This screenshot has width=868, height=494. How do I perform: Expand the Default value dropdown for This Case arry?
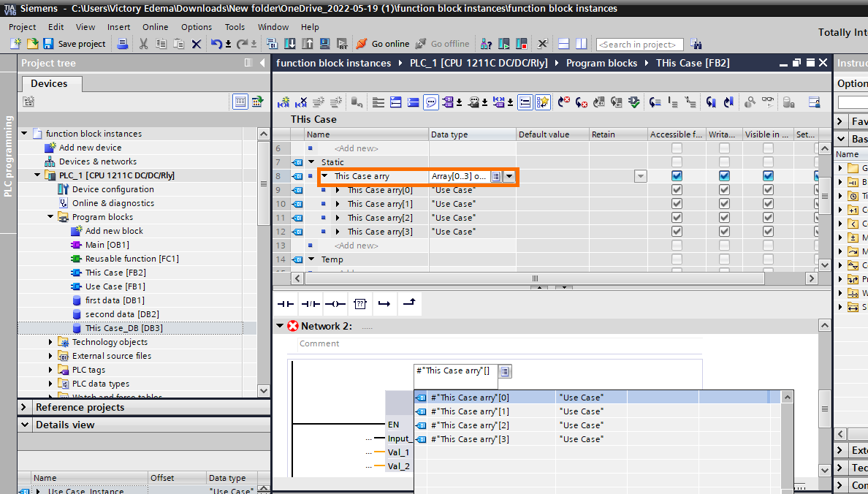[641, 175]
